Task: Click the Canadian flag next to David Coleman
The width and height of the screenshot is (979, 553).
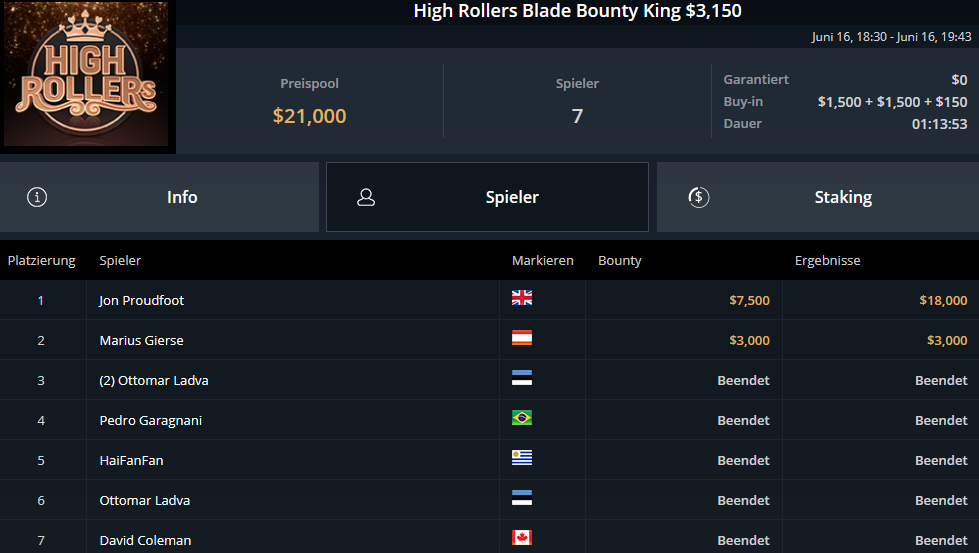Action: [x=522, y=538]
